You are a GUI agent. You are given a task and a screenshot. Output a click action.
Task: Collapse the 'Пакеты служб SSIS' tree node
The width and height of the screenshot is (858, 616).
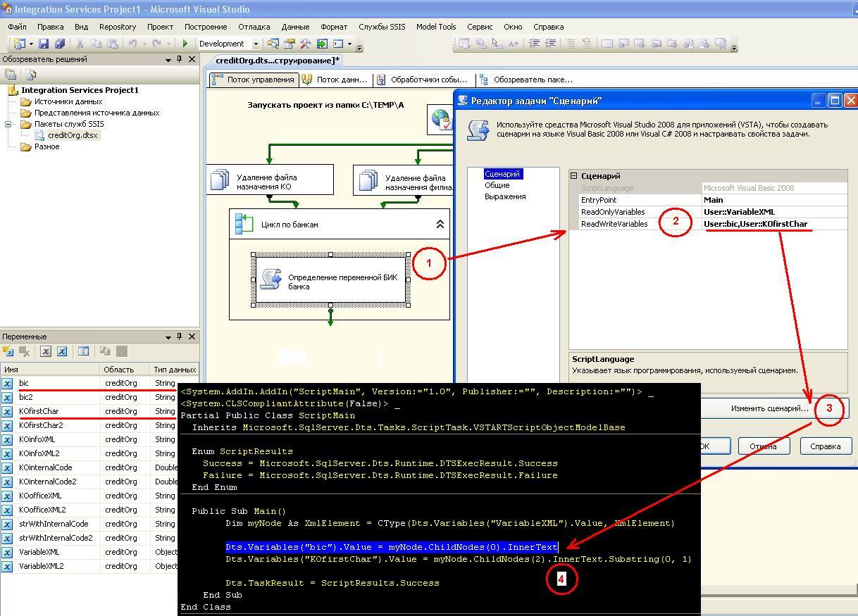point(8,124)
